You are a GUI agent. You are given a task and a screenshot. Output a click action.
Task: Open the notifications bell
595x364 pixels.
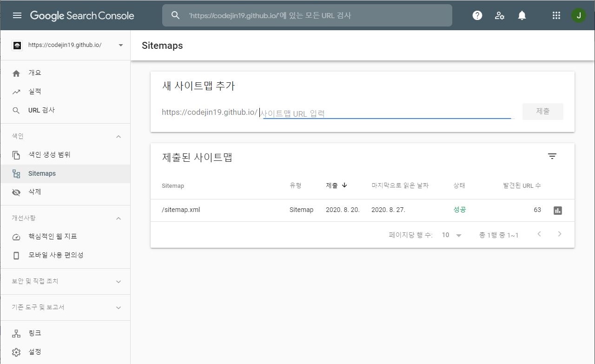[x=522, y=15]
